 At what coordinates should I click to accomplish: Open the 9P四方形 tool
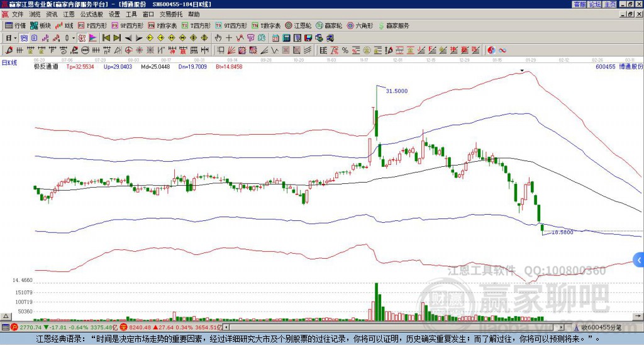click(127, 25)
